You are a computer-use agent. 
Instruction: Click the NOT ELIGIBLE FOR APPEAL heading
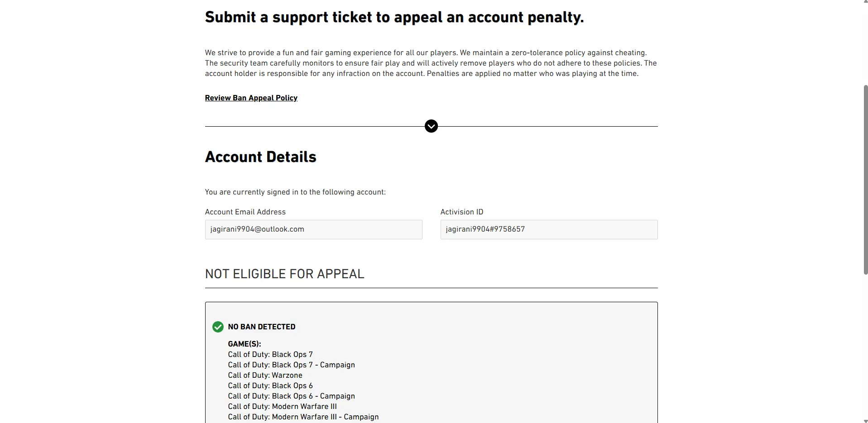tap(284, 274)
